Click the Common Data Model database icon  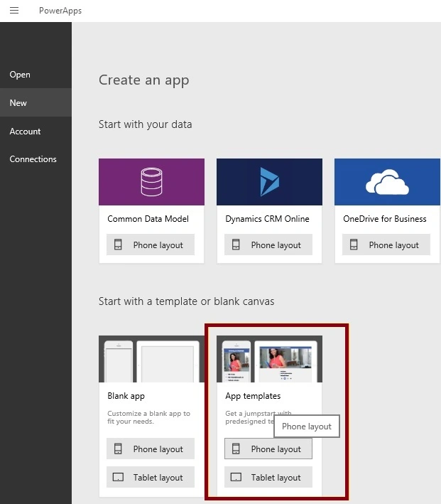click(x=151, y=182)
